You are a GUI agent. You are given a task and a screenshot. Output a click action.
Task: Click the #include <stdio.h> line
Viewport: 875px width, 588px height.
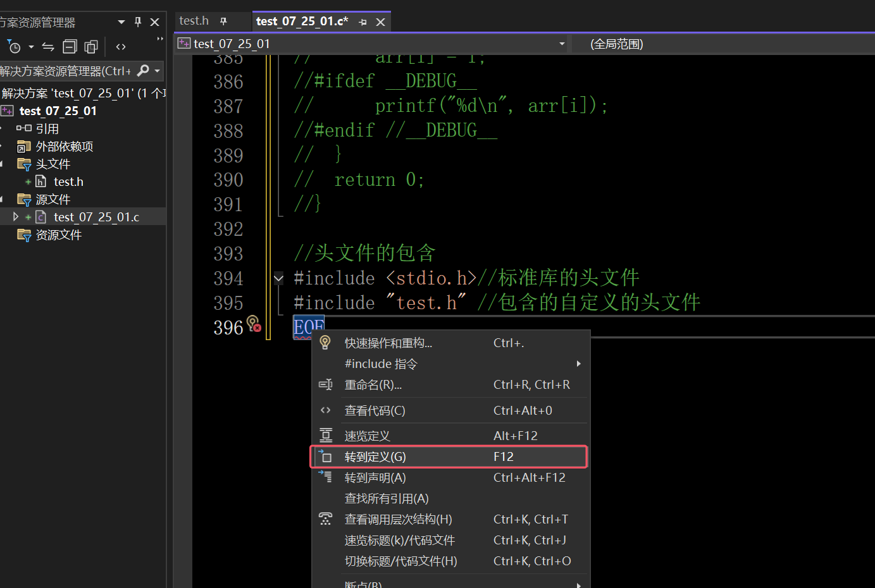(466, 278)
